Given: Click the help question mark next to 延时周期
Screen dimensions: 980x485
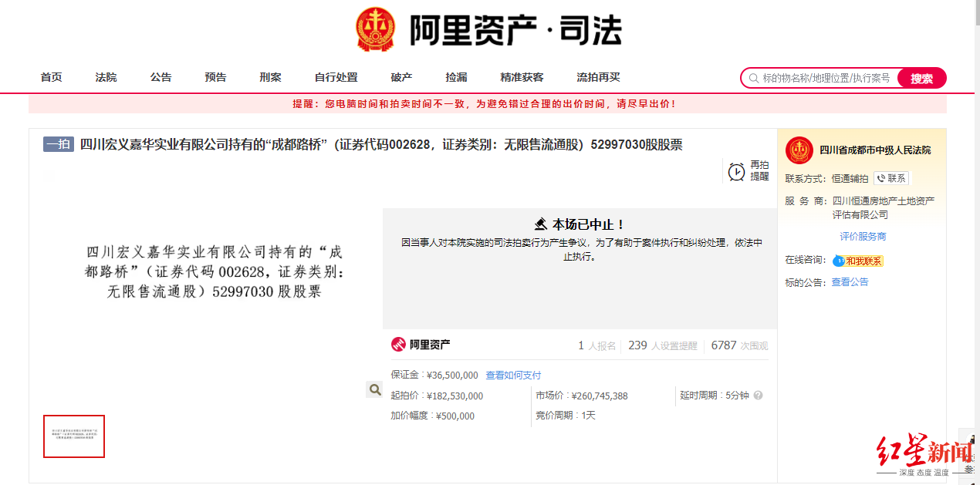Looking at the screenshot, I should pos(758,396).
